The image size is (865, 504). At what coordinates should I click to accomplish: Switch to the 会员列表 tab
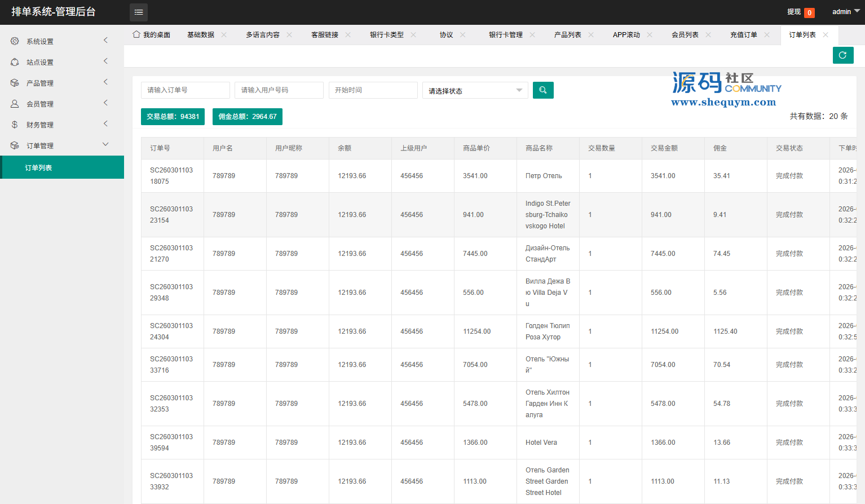(x=685, y=35)
